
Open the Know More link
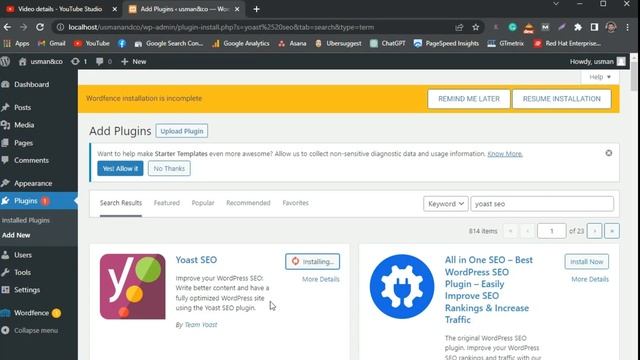(505, 154)
